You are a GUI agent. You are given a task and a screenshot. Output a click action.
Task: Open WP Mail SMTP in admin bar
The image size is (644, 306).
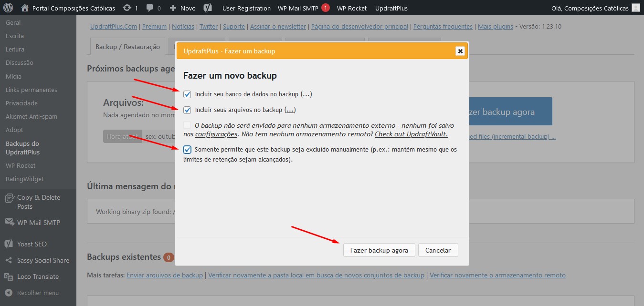tap(298, 8)
